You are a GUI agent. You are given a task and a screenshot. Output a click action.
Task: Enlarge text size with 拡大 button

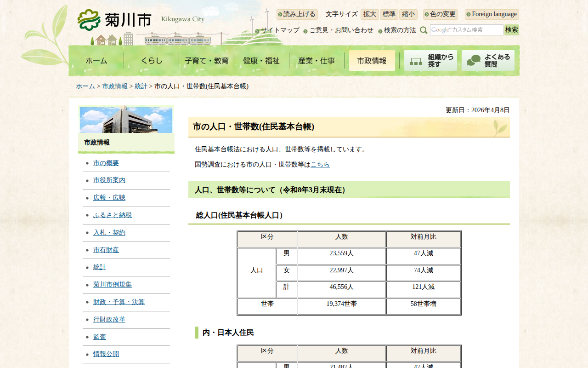click(369, 14)
